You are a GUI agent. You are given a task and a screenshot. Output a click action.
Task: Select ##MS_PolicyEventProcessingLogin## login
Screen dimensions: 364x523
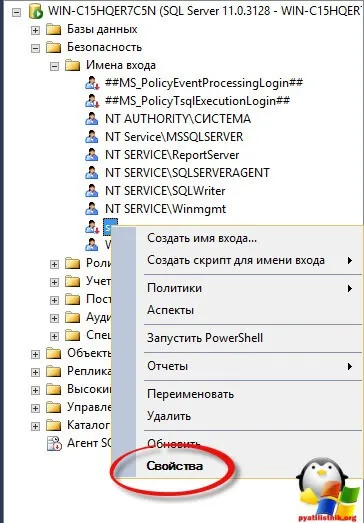pyautogui.click(x=204, y=83)
